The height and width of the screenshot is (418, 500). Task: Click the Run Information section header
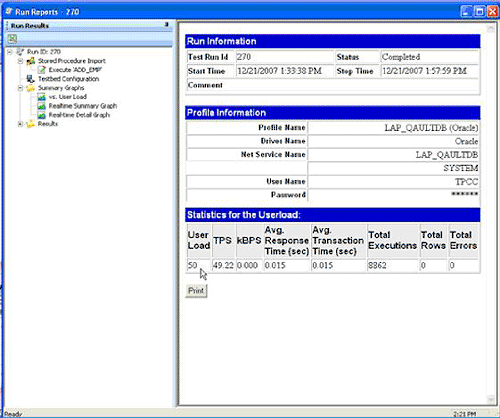click(x=333, y=41)
